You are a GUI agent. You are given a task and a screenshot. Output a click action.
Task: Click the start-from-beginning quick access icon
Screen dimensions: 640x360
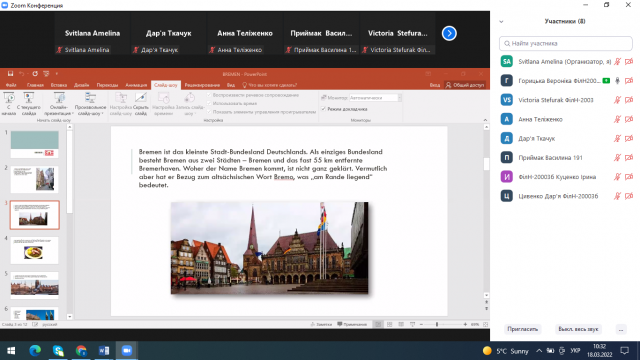[x=46, y=73]
